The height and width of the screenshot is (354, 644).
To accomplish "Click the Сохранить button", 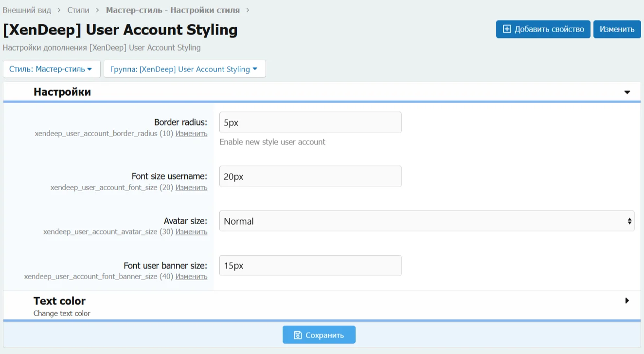I will coord(319,335).
